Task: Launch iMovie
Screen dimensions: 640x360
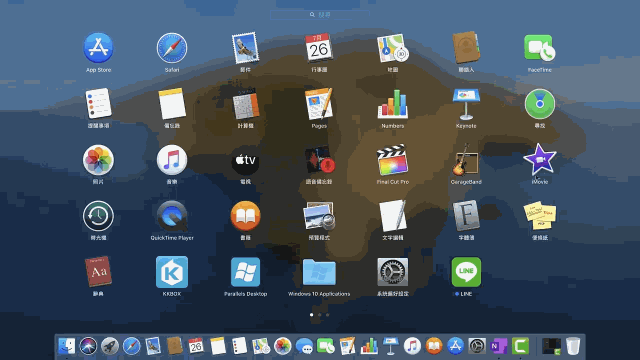Action: point(540,160)
